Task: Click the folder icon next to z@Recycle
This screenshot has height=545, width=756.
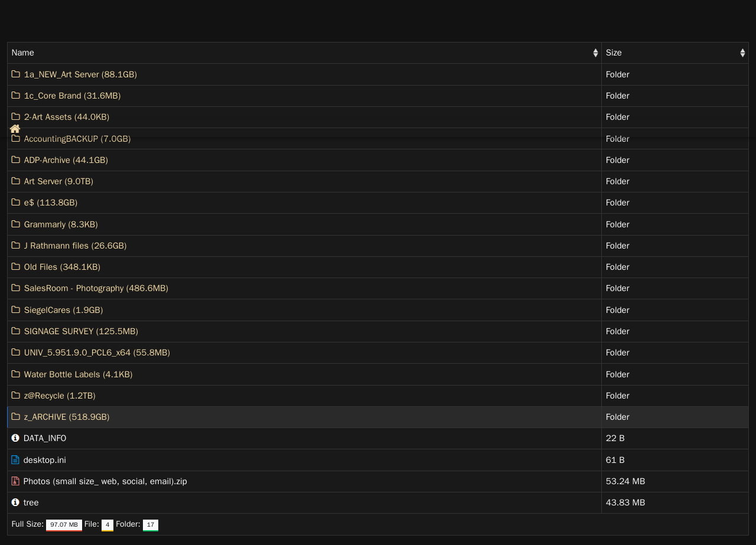Action: tap(16, 396)
